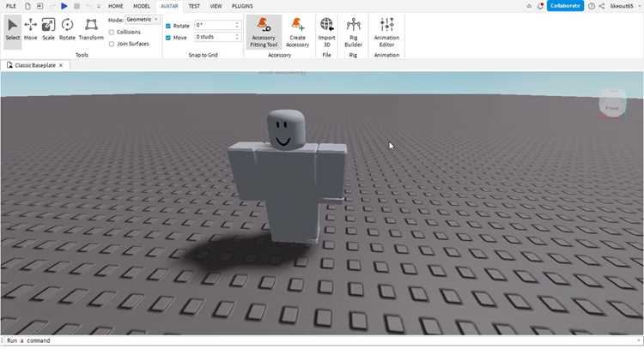Click the smiling character in viewport

287,177
